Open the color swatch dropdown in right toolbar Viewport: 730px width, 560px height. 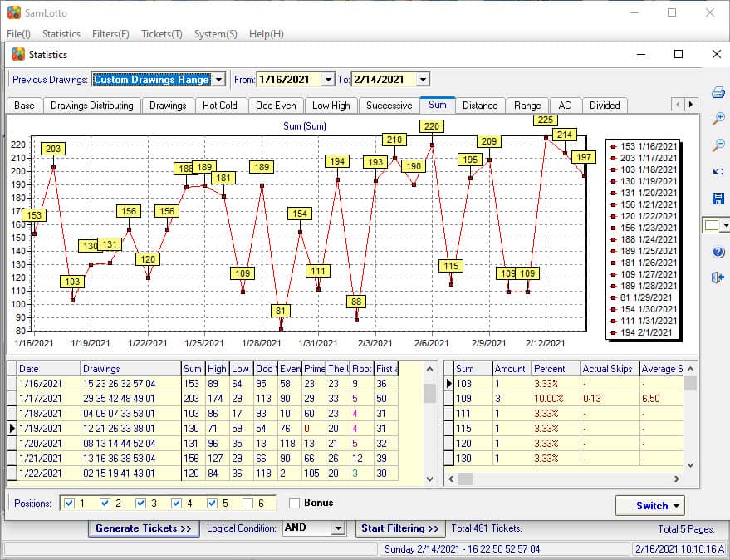click(725, 225)
